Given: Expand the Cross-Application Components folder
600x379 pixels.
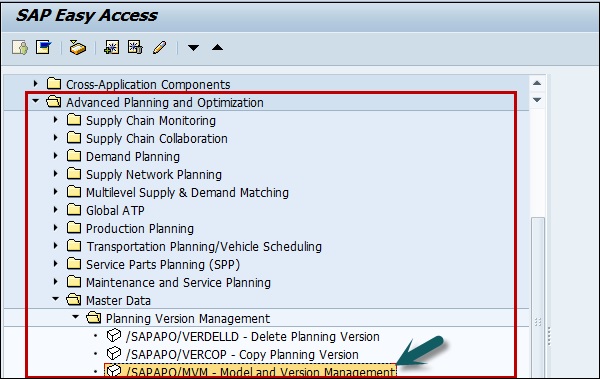Looking at the screenshot, I should 36,83.
